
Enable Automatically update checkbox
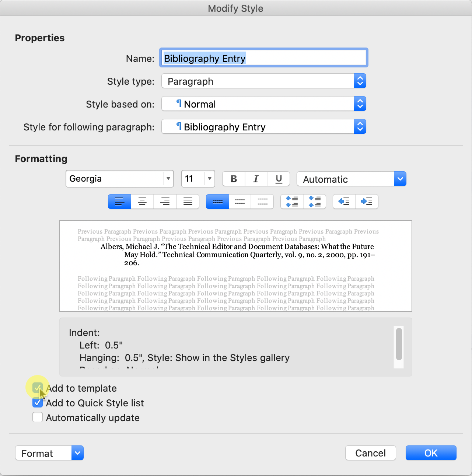click(38, 417)
